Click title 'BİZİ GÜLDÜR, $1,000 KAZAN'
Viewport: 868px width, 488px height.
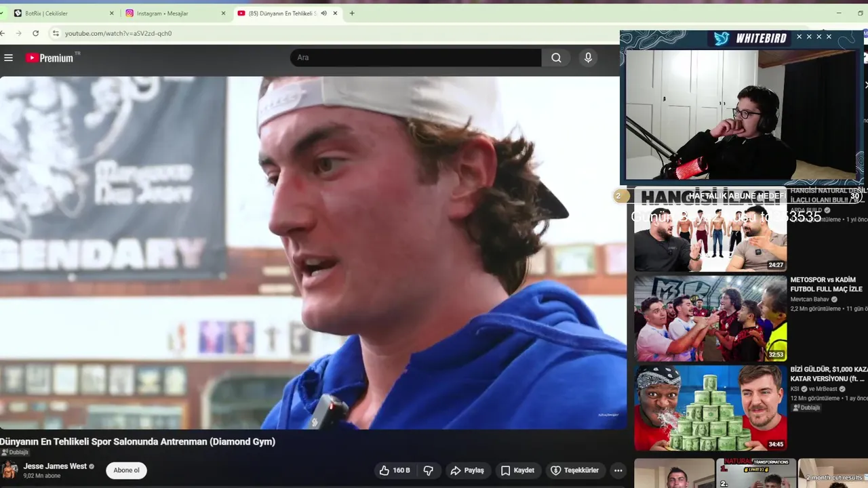(829, 374)
